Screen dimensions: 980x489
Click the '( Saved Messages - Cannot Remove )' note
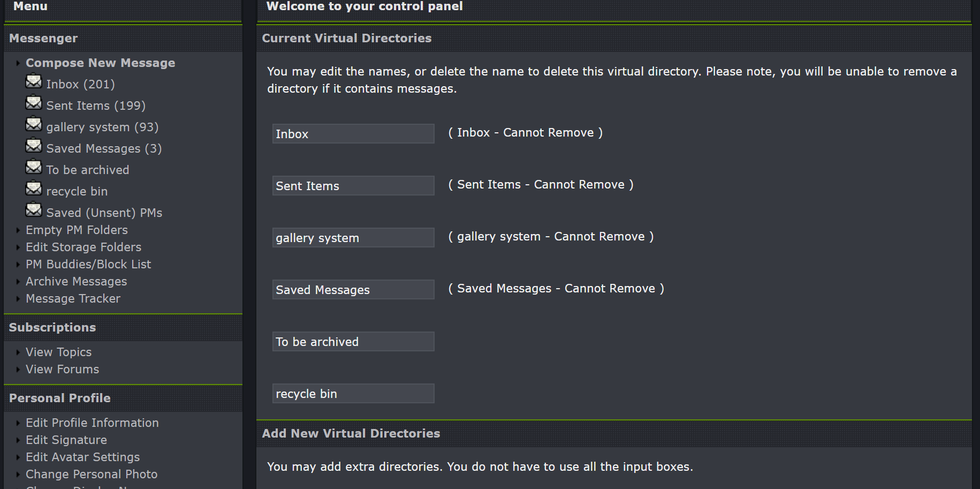click(556, 288)
